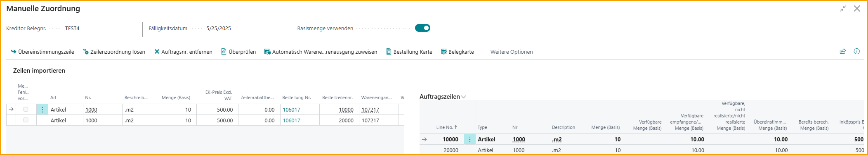Expand the Auftragszeilen chevron menu
The width and height of the screenshot is (868, 155).
point(464,97)
